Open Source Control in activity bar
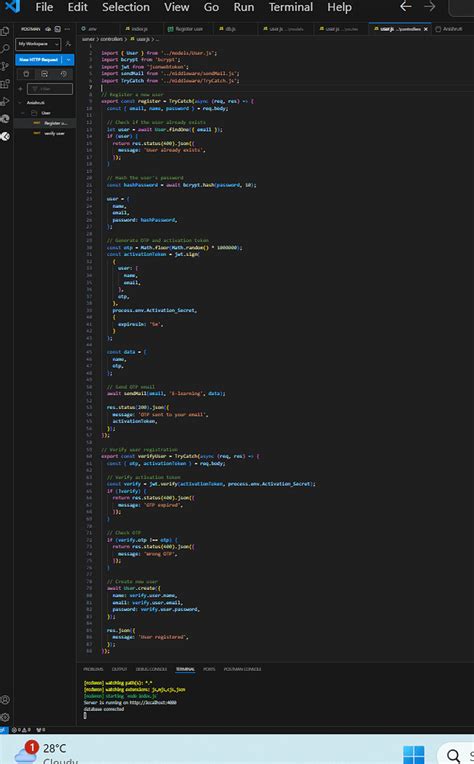This screenshot has height=764, width=474. pyautogui.click(x=5, y=66)
